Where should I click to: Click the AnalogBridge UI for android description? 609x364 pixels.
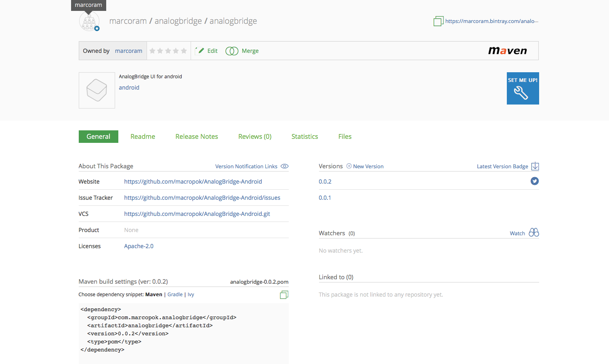click(x=150, y=77)
